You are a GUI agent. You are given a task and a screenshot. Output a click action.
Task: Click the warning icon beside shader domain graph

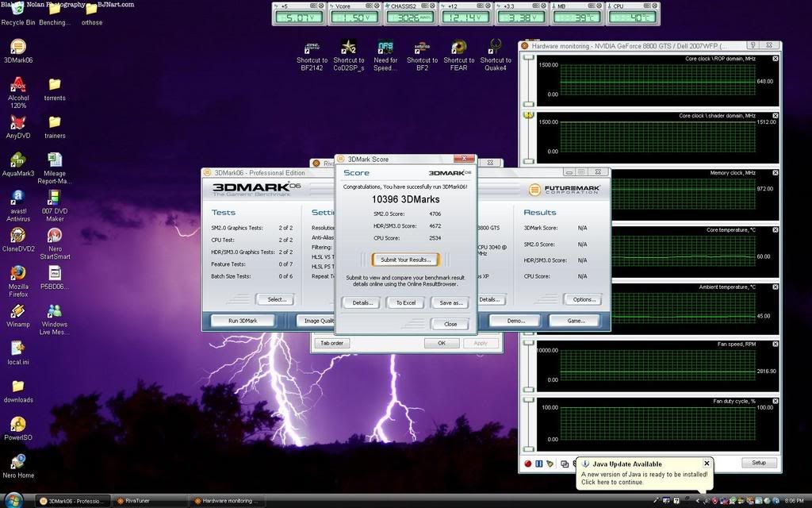(x=528, y=114)
